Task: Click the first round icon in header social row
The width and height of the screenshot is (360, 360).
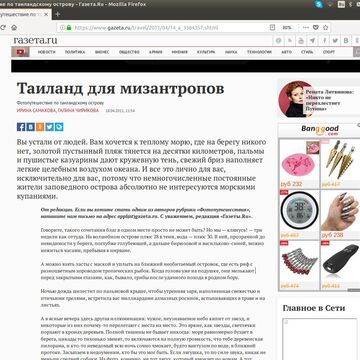Action: 279,41
